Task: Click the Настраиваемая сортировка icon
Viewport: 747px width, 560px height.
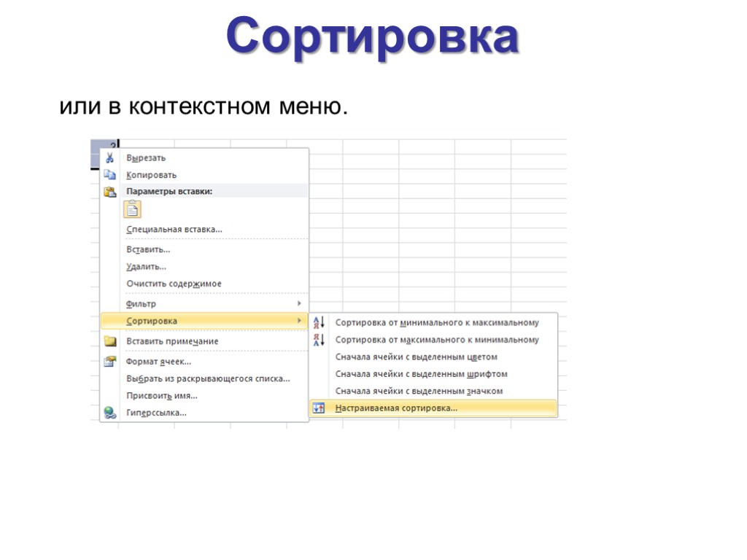Action: click(x=319, y=408)
